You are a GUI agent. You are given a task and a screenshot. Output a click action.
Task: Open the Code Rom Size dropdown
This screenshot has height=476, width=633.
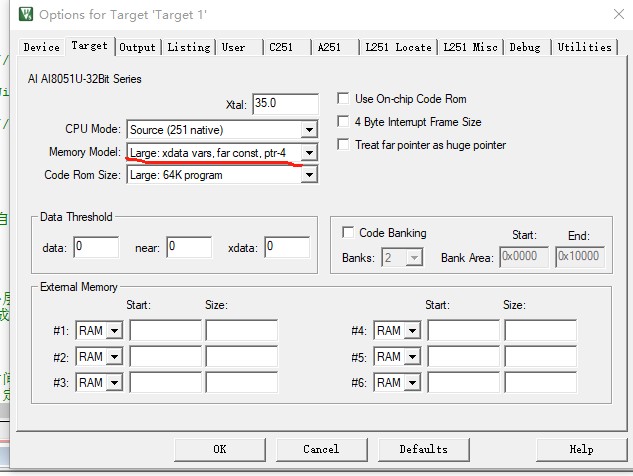coord(309,175)
